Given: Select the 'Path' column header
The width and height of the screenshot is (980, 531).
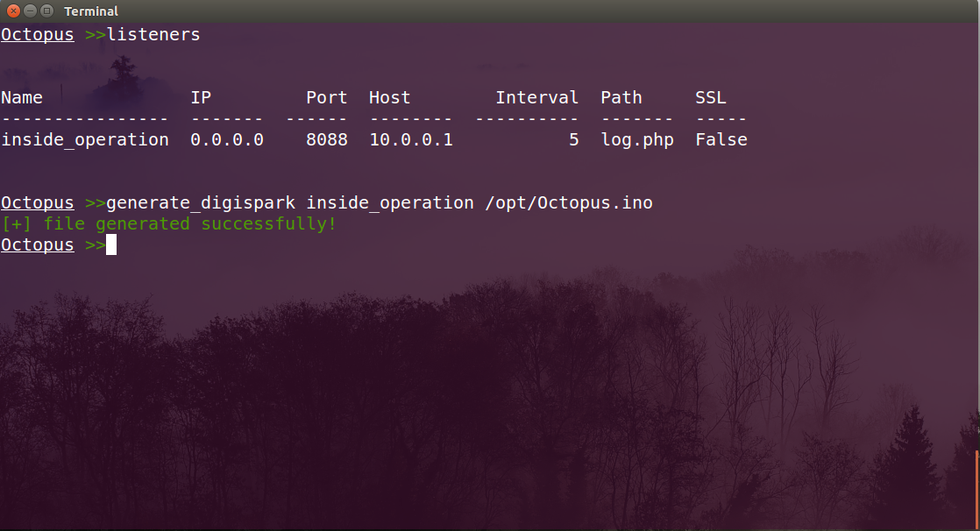Looking at the screenshot, I should (x=621, y=97).
